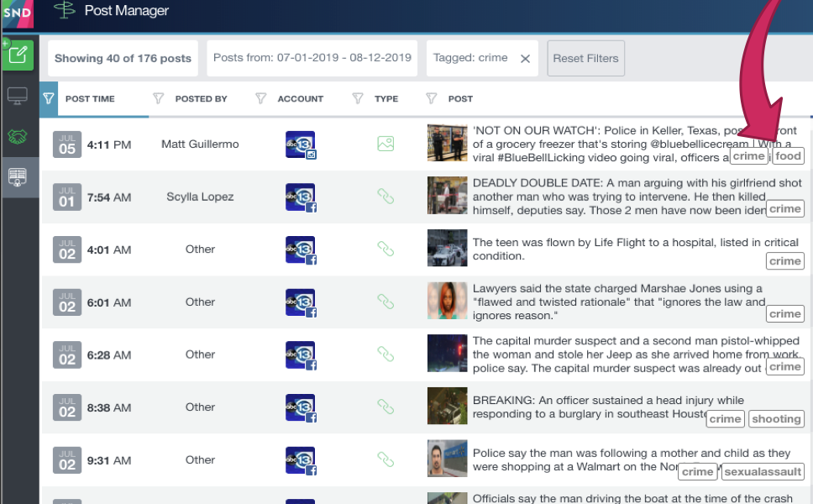This screenshot has height=504, width=813.
Task: Click the JUL 05 date badge
Action: 67,144
